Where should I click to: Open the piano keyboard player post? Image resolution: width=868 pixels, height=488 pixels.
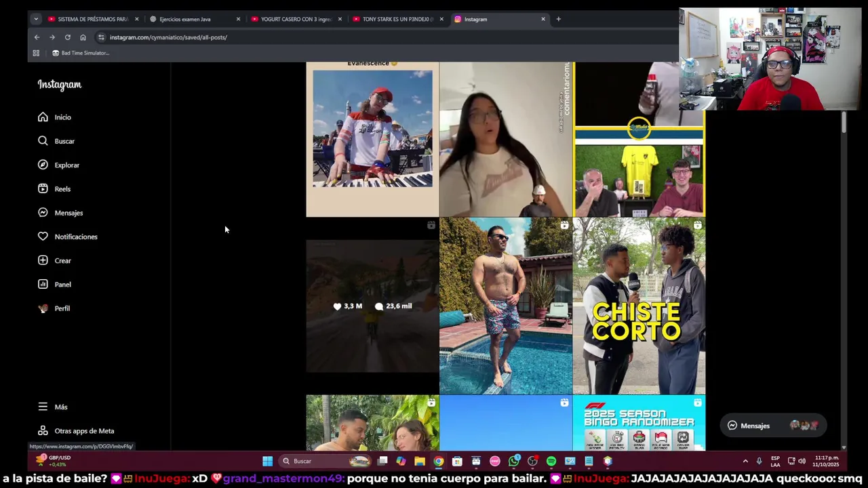pyautogui.click(x=372, y=139)
